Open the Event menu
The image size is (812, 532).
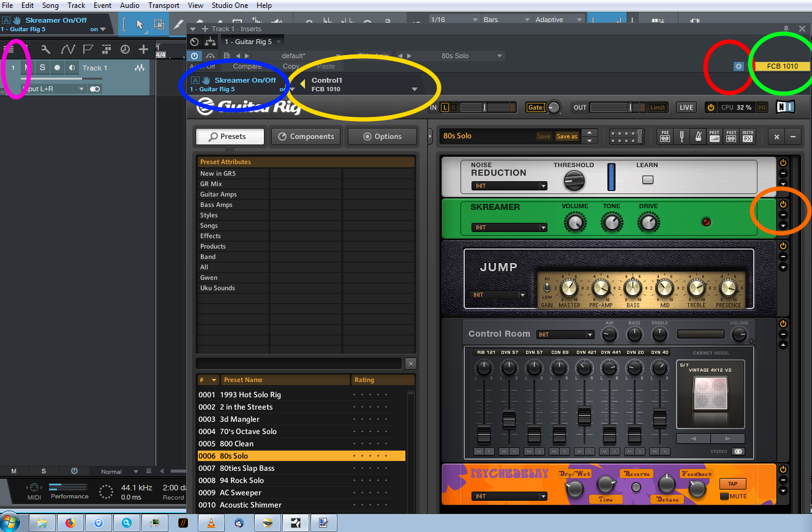point(102,6)
